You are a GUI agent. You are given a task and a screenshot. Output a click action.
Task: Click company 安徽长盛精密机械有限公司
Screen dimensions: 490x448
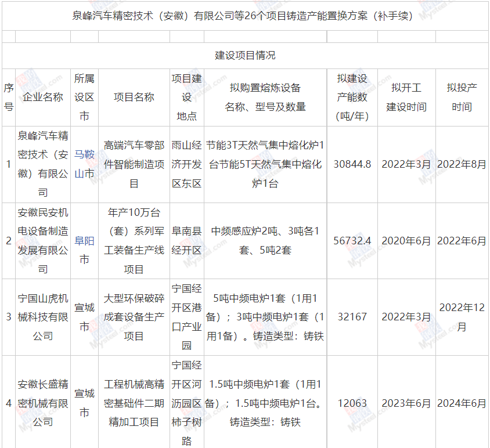pos(43,403)
